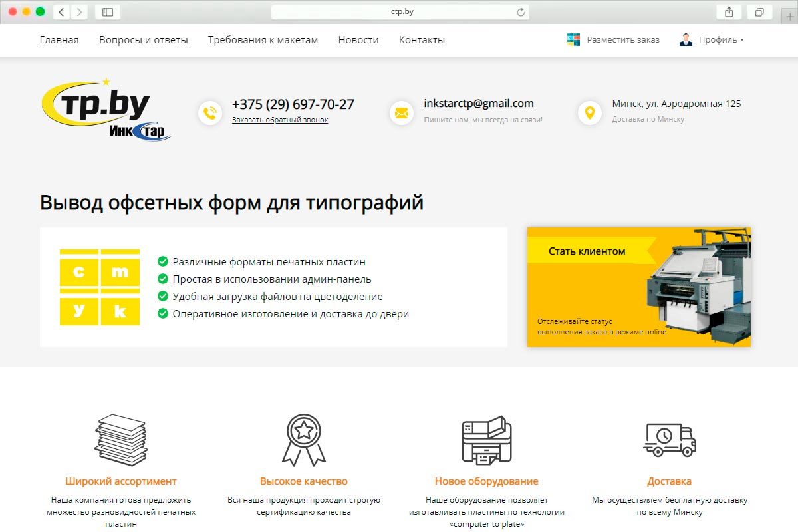Toggle the browser sidebar button
Screen dimensions: 798x532
point(106,11)
